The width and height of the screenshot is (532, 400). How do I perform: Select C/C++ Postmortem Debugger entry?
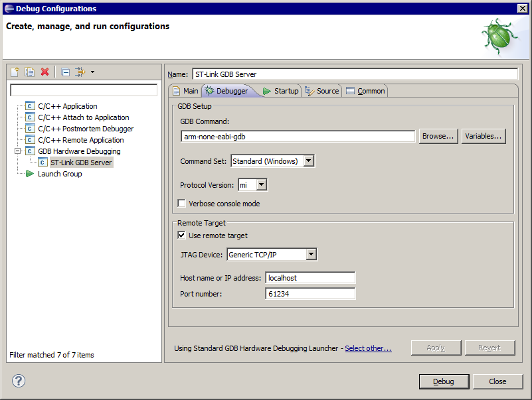(x=86, y=129)
